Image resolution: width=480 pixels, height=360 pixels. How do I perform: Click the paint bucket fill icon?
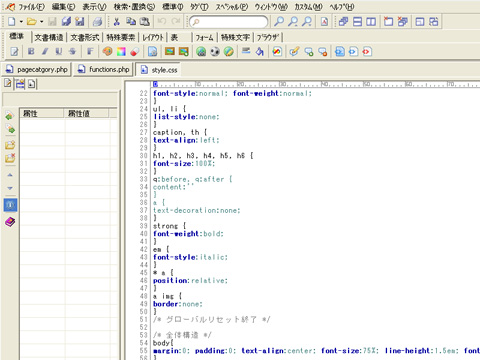[x=260, y=51]
